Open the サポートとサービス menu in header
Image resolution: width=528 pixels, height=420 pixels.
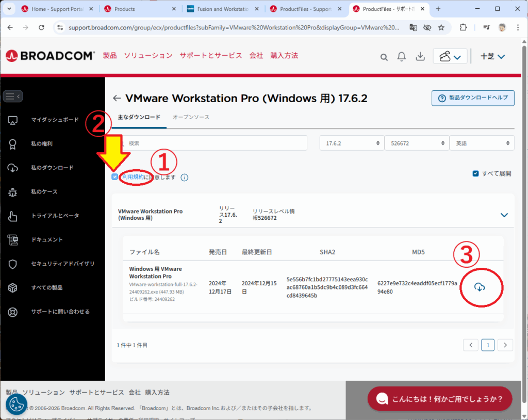pyautogui.click(x=211, y=56)
